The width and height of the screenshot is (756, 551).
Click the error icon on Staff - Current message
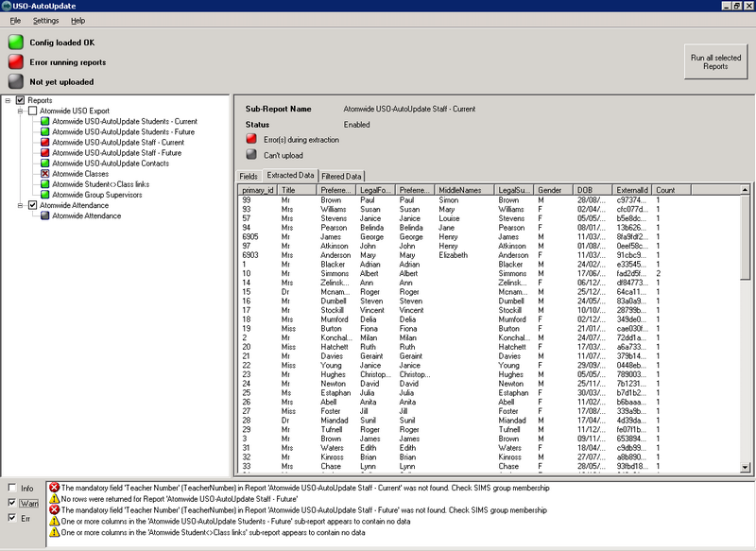[x=55, y=488]
